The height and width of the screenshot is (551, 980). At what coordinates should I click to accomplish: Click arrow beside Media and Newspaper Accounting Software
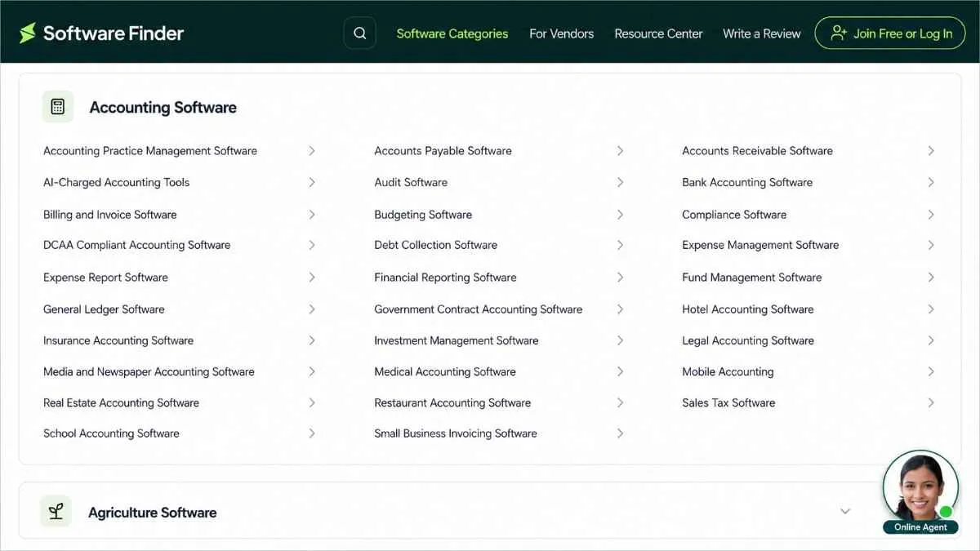pyautogui.click(x=312, y=371)
